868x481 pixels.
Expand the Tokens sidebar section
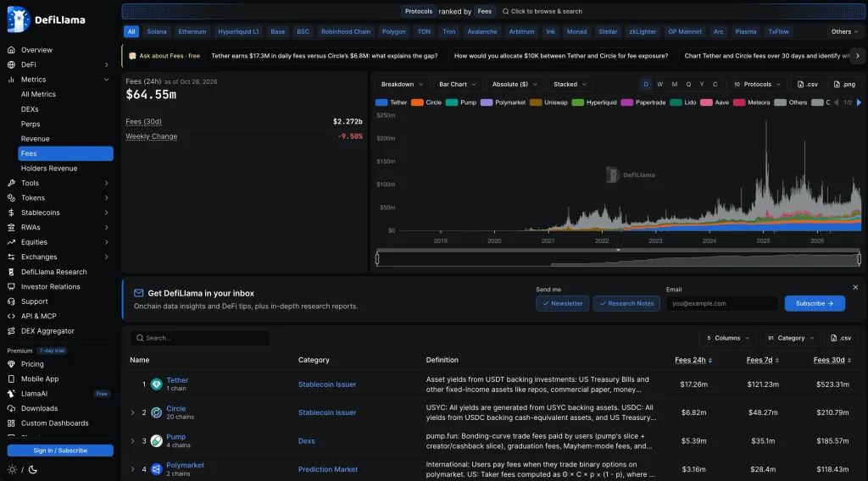(106, 198)
